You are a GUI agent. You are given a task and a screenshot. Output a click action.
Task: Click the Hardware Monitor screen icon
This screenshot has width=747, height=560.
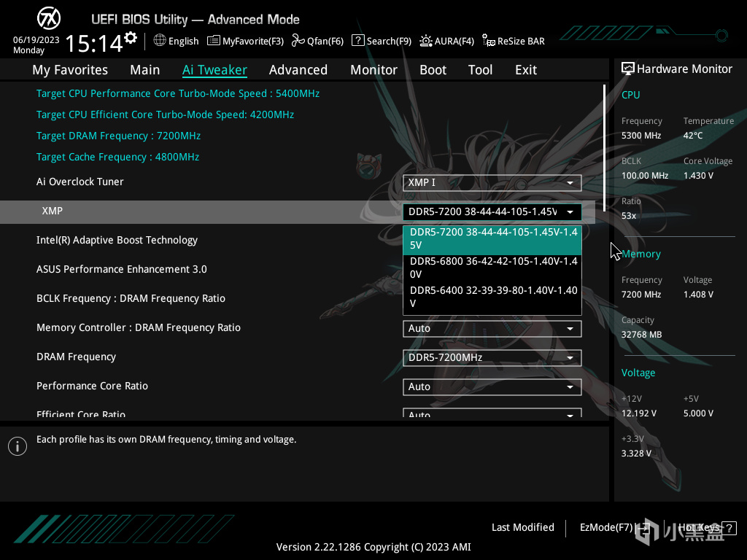[628, 69]
